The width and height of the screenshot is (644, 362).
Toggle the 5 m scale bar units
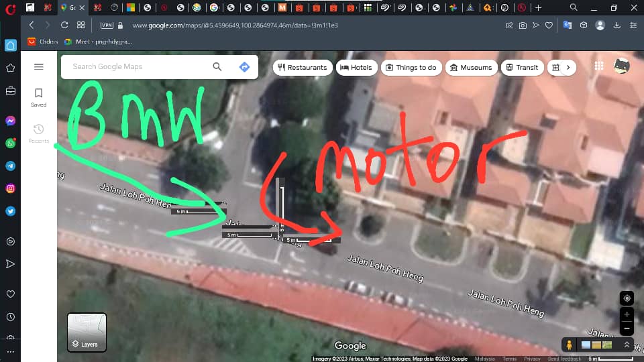coord(610,359)
